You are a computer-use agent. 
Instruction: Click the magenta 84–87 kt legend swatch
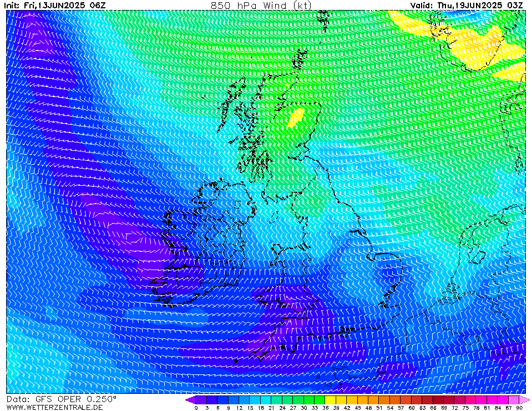tap(503, 400)
